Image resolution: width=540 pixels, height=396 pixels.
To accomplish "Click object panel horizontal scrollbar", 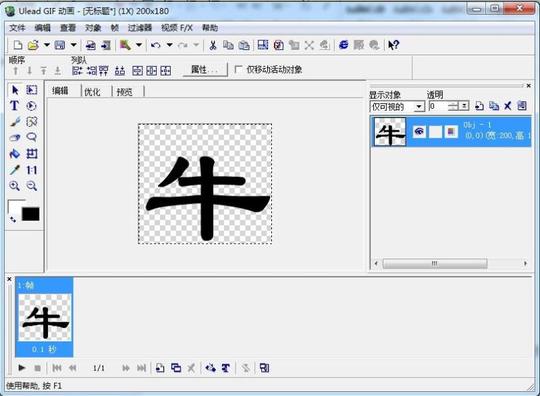I will pyautogui.click(x=435, y=263).
